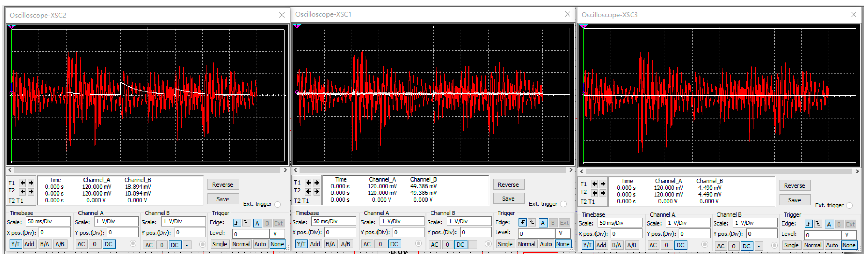Set Channel A to AC coupling in XSC2
This screenshot has width=868, height=259.
click(x=81, y=244)
